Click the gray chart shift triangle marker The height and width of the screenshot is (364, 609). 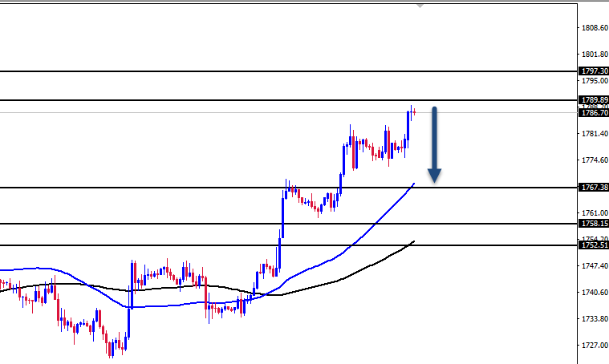coord(420,6)
